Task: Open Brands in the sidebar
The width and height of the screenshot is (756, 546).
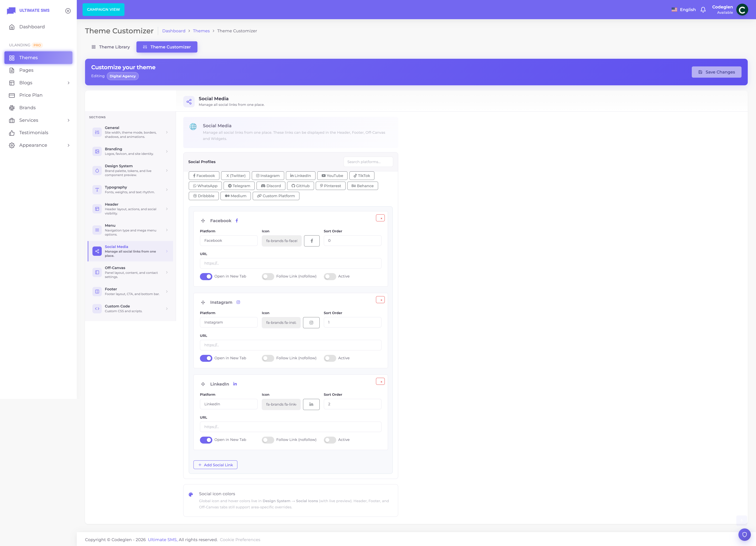Action: (38, 108)
